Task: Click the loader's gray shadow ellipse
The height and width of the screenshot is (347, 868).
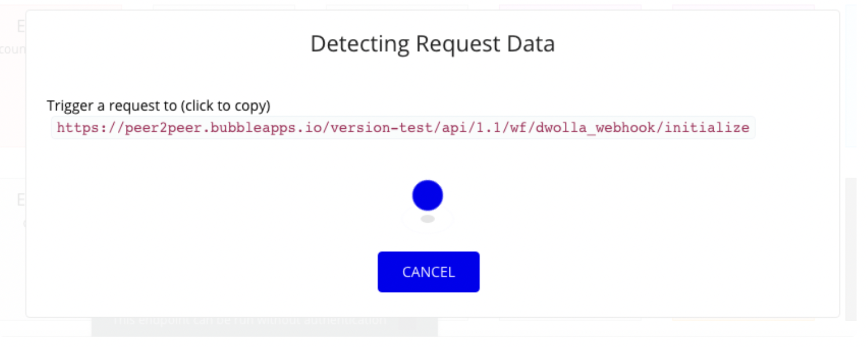Action: pyautogui.click(x=428, y=219)
